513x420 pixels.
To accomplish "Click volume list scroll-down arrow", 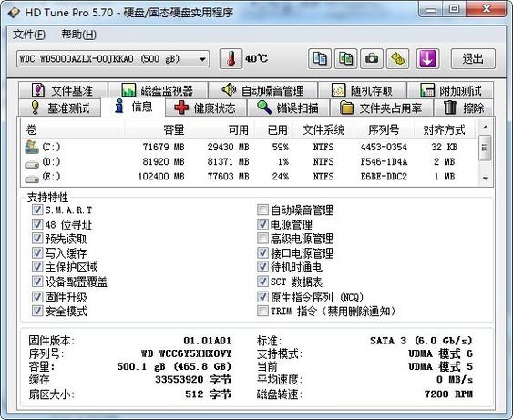I will (486, 179).
